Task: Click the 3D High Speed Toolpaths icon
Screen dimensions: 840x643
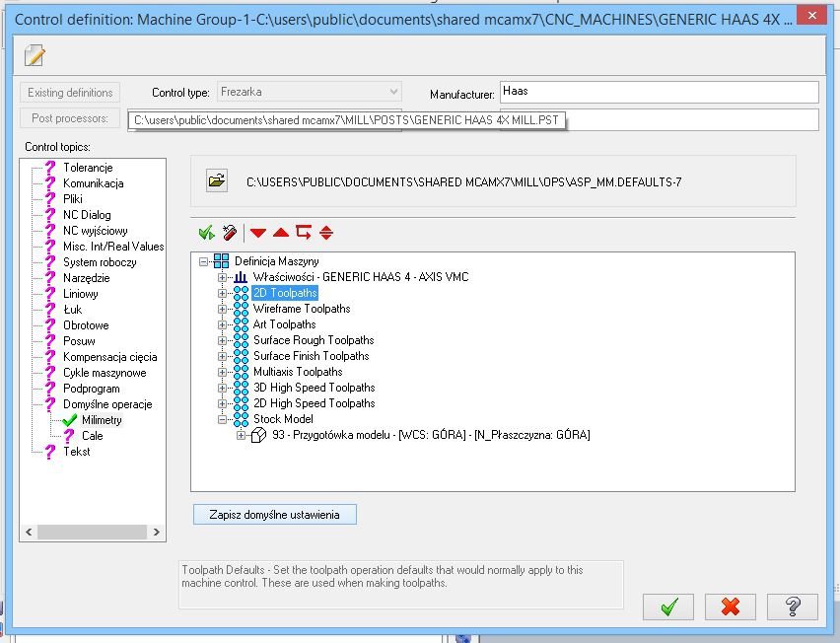Action: (x=242, y=388)
